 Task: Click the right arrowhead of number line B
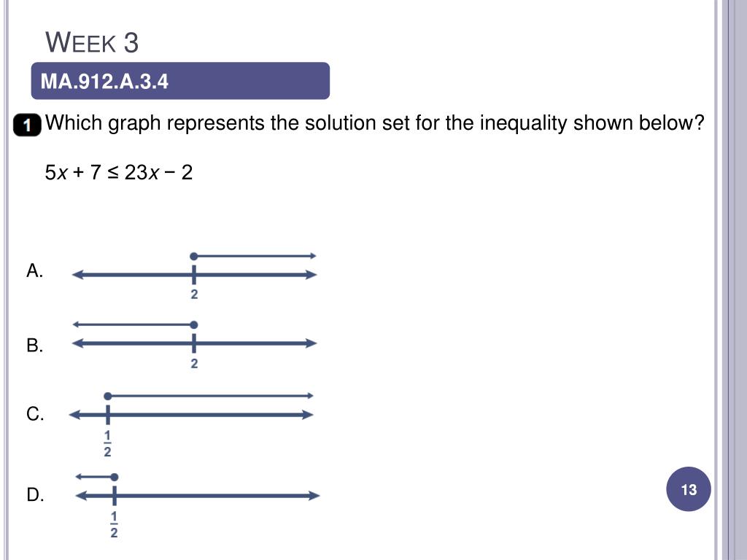(311, 343)
